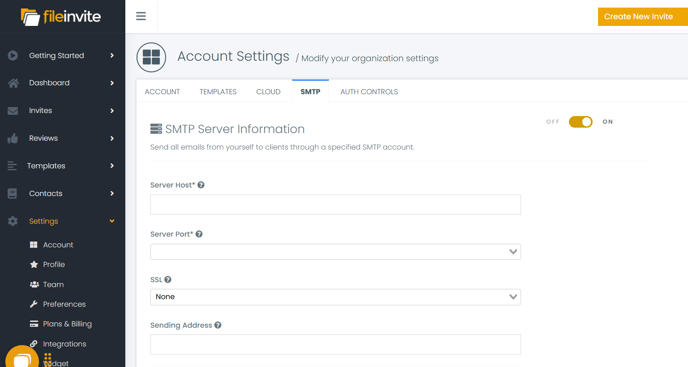Open Dashboard in the sidebar
The height and width of the screenshot is (367, 688).
click(x=49, y=83)
